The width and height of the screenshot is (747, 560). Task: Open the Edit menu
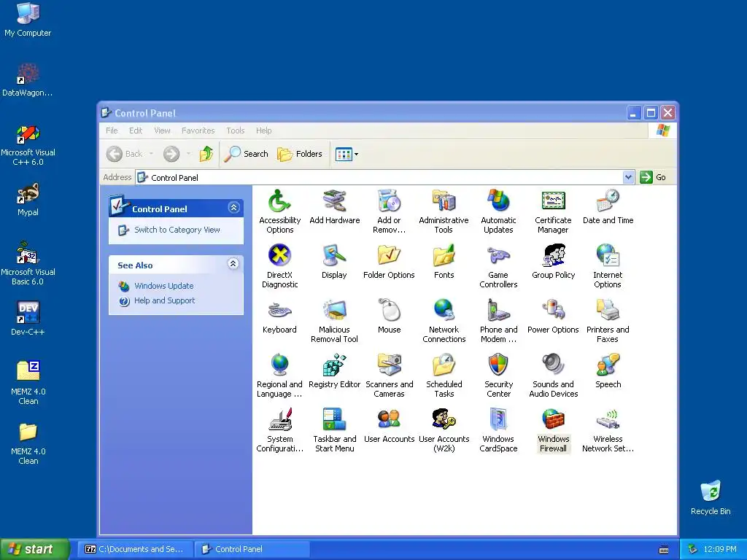click(136, 131)
